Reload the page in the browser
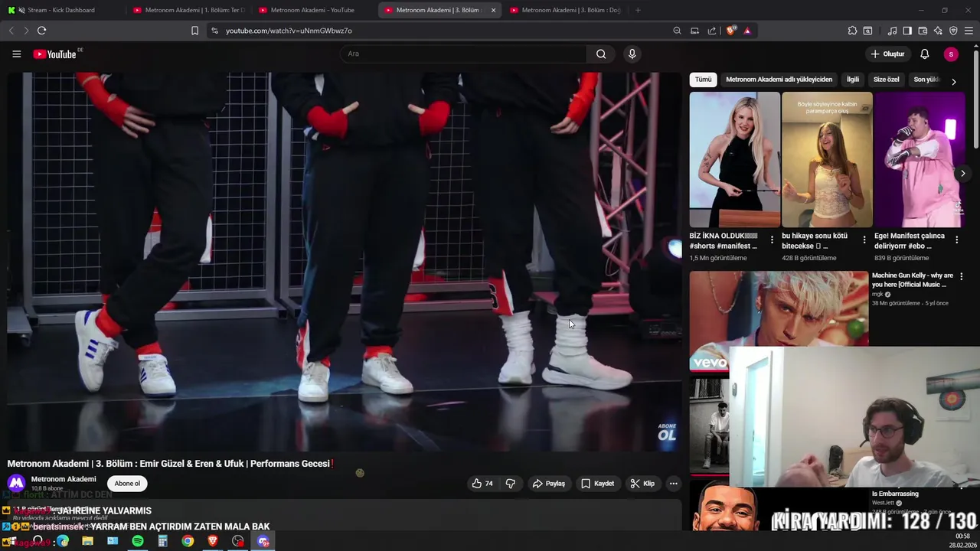The height and width of the screenshot is (551, 980). click(41, 31)
